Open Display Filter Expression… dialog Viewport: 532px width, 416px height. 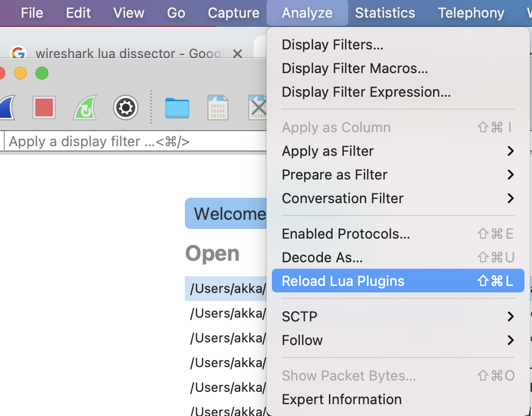coord(366,92)
